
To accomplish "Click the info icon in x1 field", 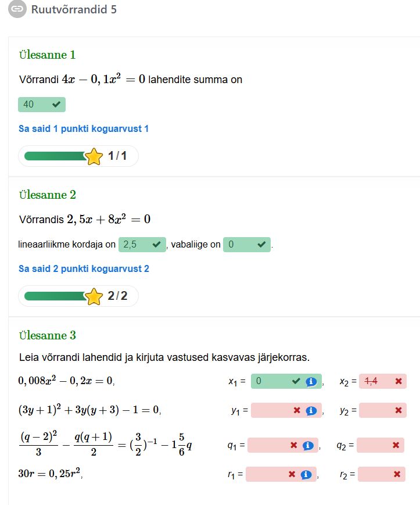I will coord(311,381).
